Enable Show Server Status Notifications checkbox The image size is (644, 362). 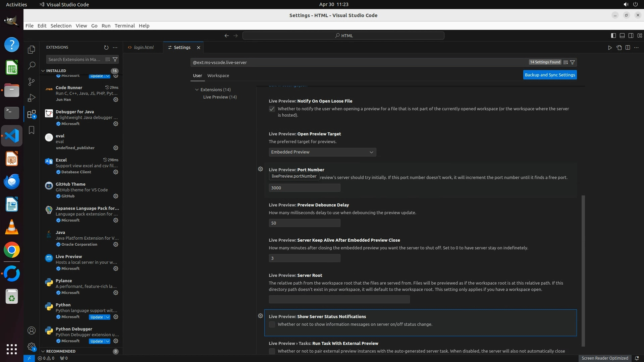coord(272,324)
